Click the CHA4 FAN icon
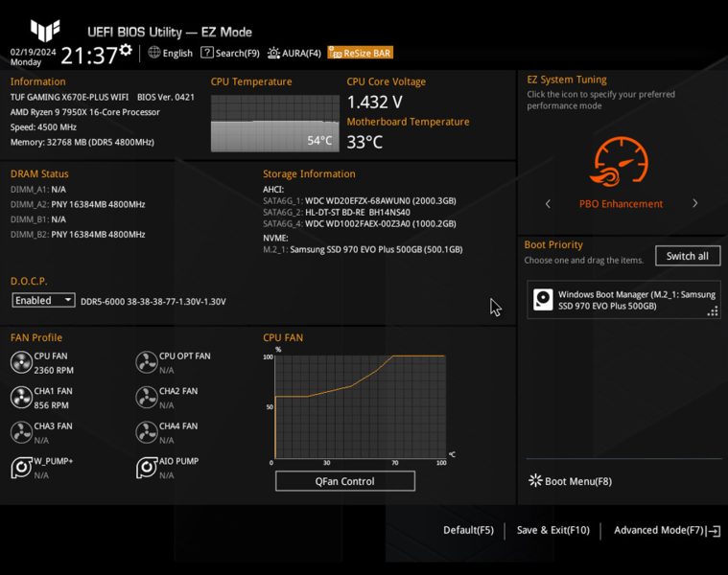This screenshot has width=728, height=575. [146, 432]
